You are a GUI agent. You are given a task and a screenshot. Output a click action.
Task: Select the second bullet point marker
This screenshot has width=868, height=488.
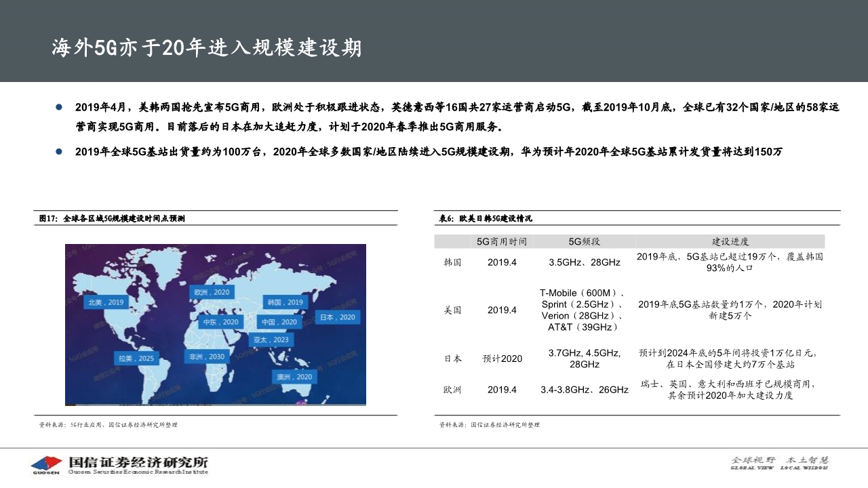click(x=58, y=150)
